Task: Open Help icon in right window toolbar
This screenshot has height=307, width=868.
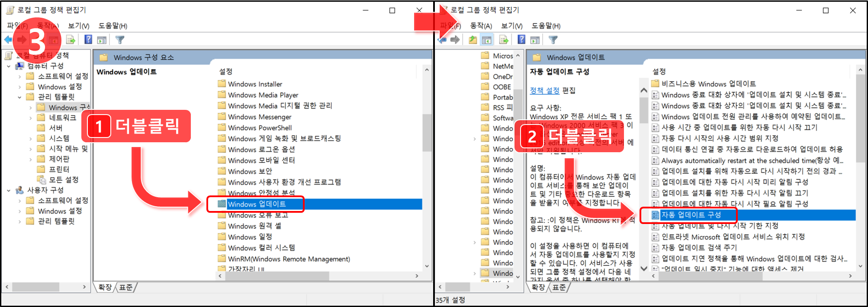Action: pyautogui.click(x=521, y=40)
